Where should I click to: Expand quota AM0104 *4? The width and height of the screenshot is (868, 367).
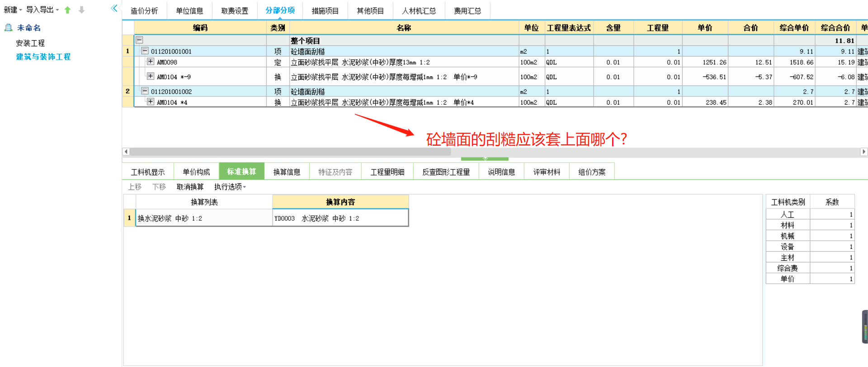point(151,102)
